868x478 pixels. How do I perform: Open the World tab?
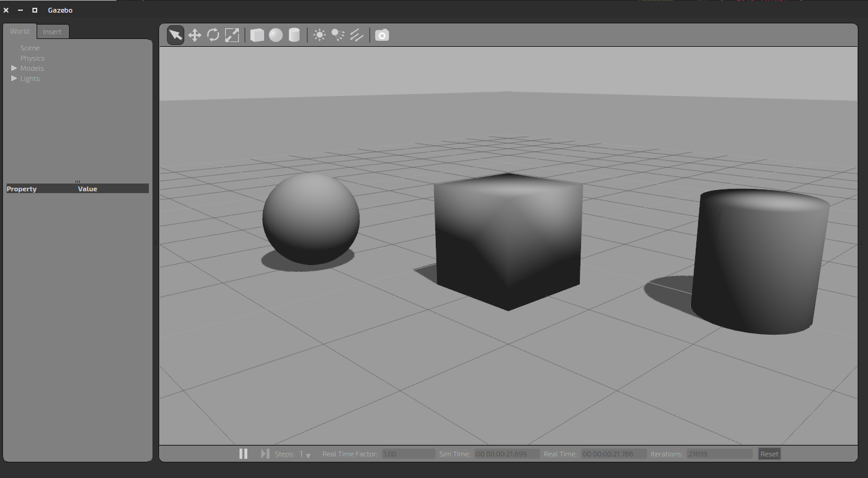[x=20, y=31]
